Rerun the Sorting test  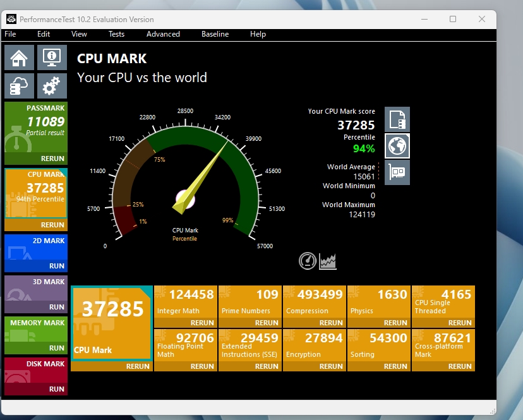[378, 366]
